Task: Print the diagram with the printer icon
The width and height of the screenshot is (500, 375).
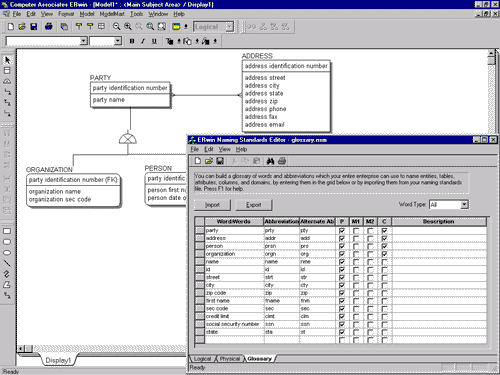Action: point(49,27)
